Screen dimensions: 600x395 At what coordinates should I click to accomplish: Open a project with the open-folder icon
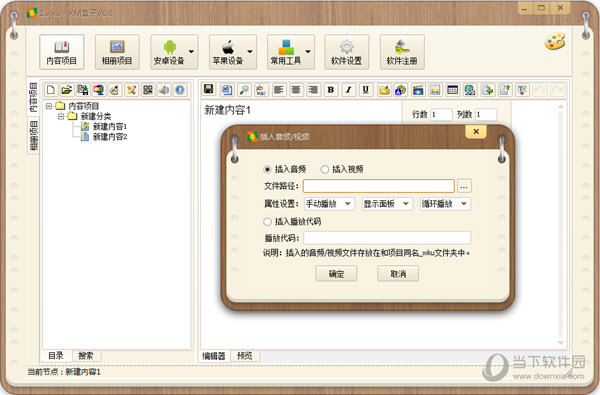(x=67, y=90)
